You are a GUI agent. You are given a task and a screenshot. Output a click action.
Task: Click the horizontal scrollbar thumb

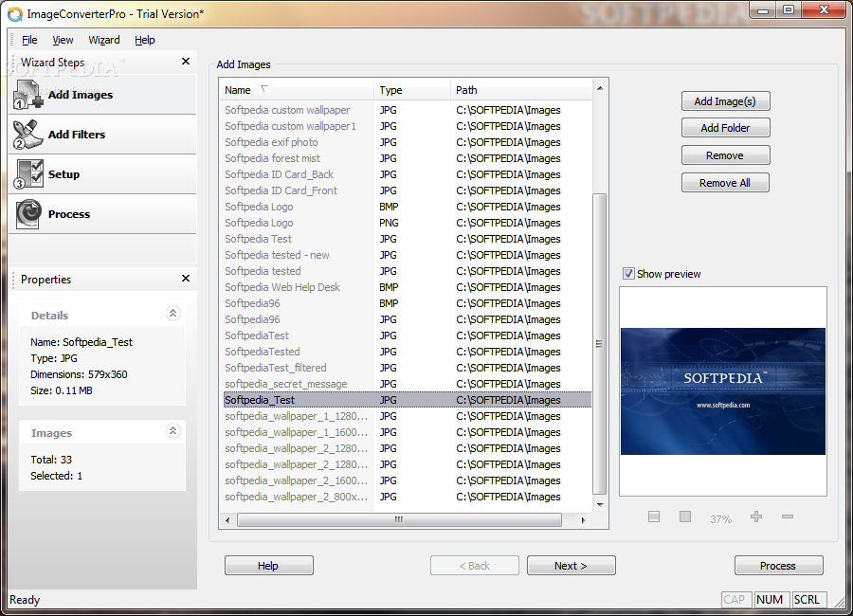click(399, 520)
